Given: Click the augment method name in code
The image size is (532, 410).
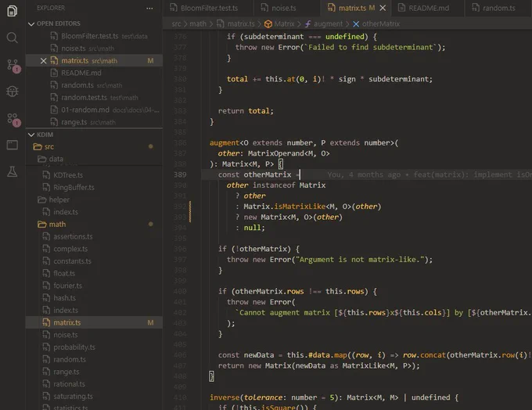Looking at the screenshot, I should [225, 143].
